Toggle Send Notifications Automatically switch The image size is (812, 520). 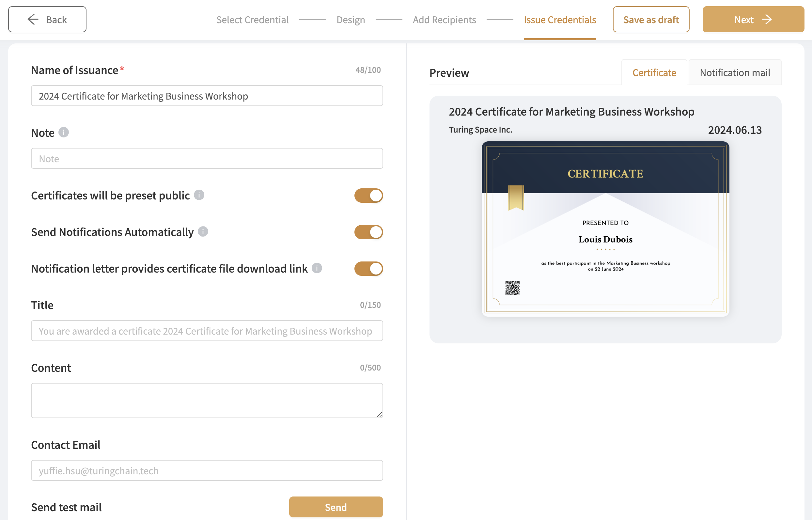[368, 232]
